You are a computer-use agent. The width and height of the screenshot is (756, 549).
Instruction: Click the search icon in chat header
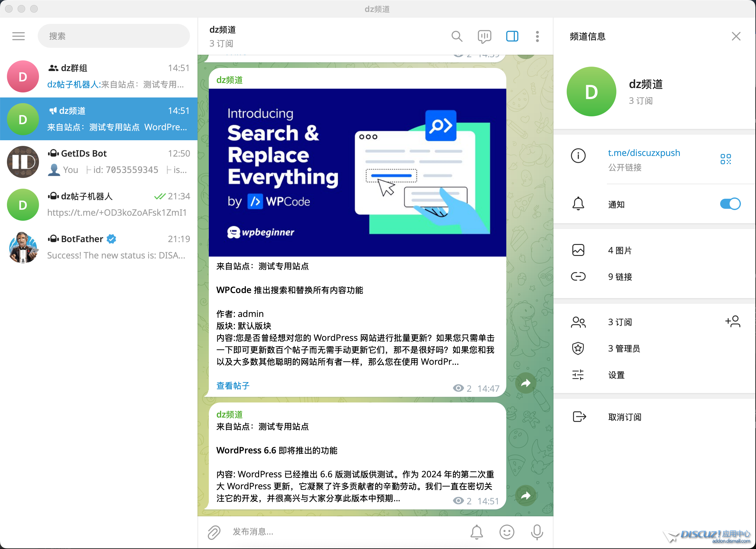pyautogui.click(x=457, y=36)
